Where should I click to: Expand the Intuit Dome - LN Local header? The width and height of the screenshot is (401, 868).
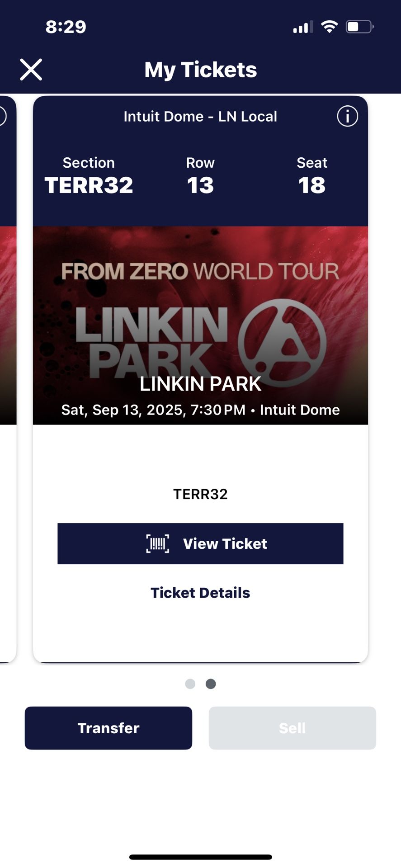[200, 116]
